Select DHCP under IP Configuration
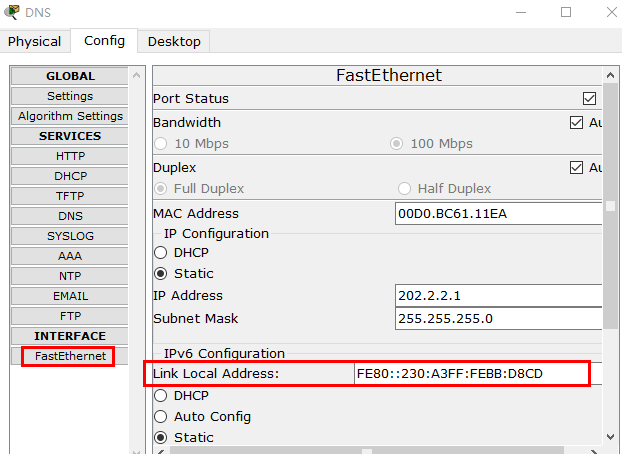This screenshot has width=622, height=454. click(x=160, y=253)
